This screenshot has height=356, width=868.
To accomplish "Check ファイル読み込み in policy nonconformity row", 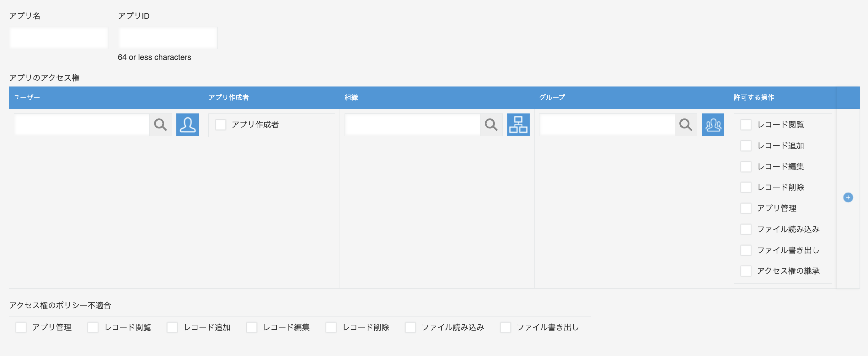I will click(x=410, y=327).
